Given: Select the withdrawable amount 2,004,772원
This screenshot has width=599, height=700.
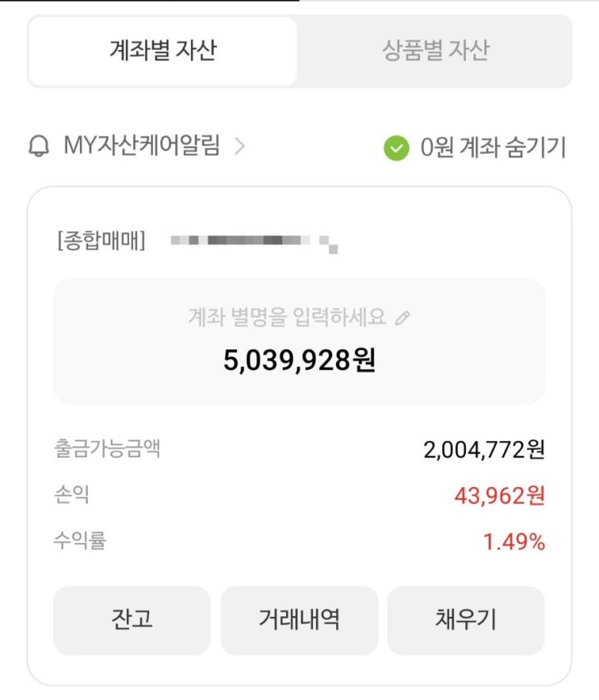Looking at the screenshot, I should click(484, 449).
